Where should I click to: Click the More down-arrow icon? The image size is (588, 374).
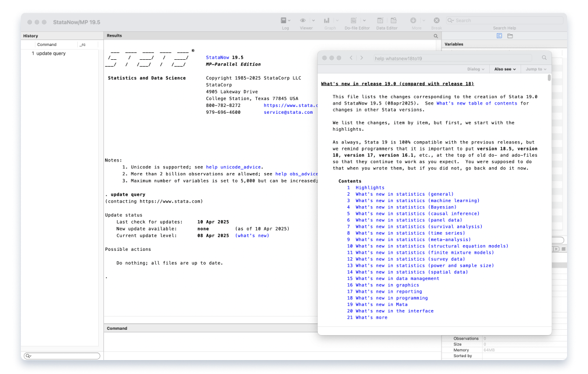click(413, 20)
